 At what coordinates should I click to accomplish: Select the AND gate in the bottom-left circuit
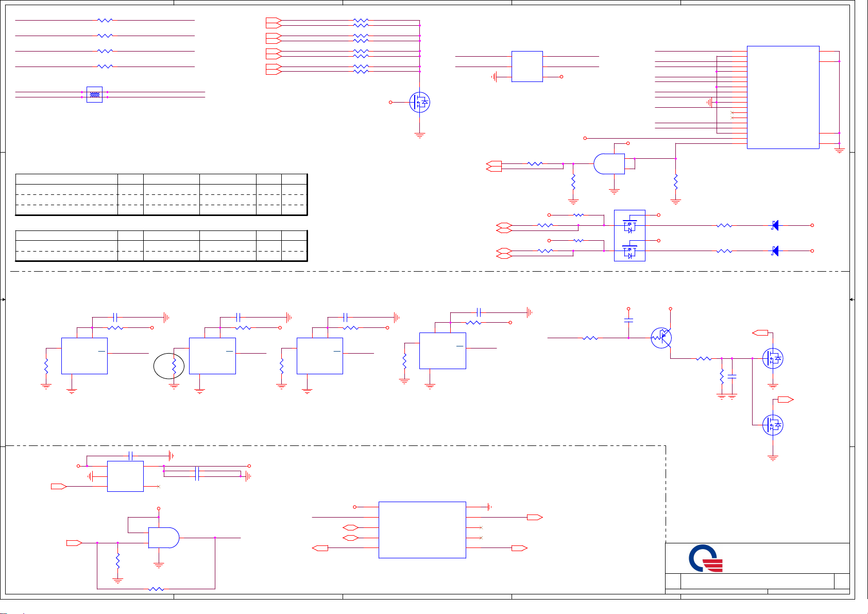[x=164, y=538]
